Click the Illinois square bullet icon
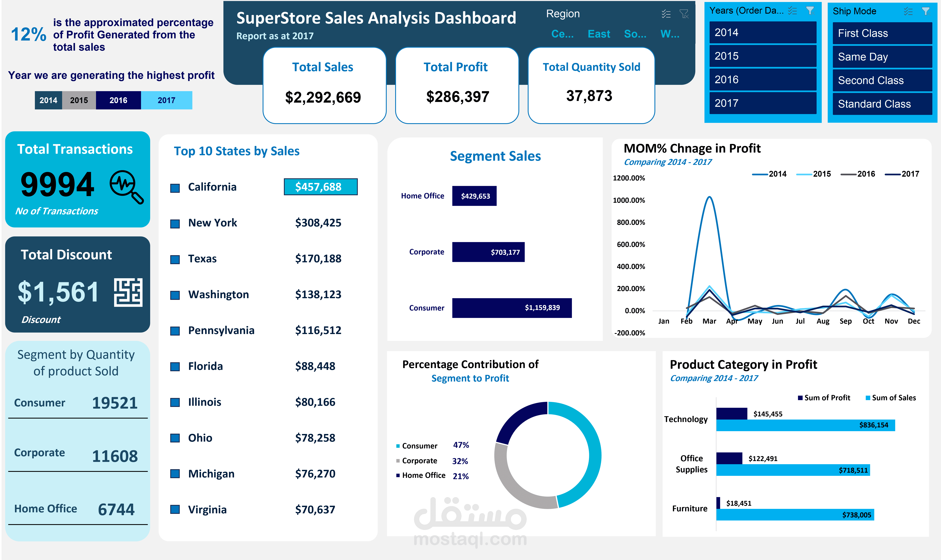 click(175, 403)
